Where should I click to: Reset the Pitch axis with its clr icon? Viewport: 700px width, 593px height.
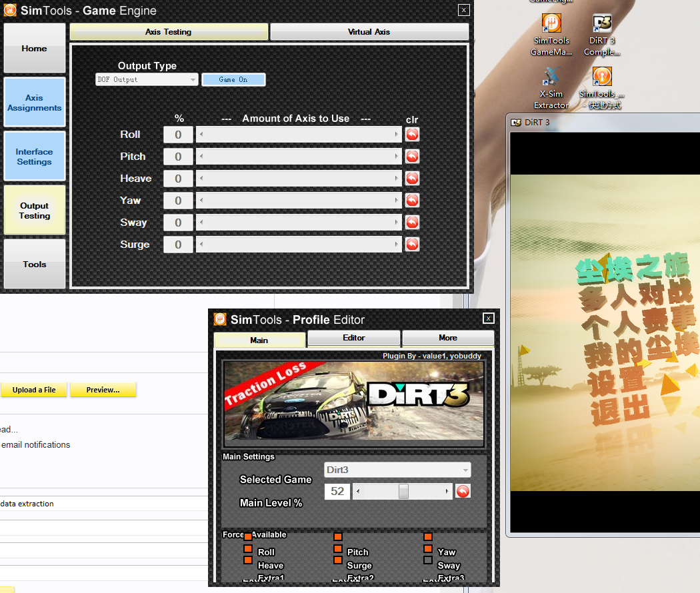coord(412,156)
